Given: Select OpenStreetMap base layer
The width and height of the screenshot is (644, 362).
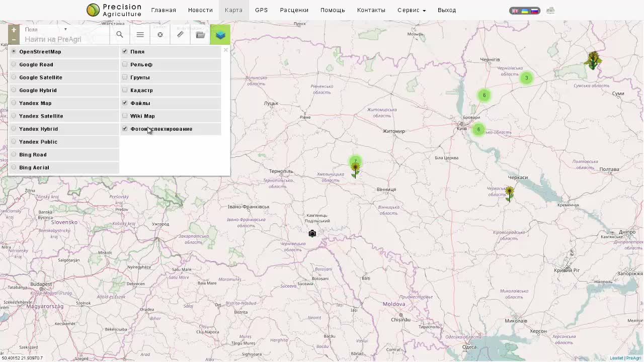Looking at the screenshot, I should (x=64, y=52).
